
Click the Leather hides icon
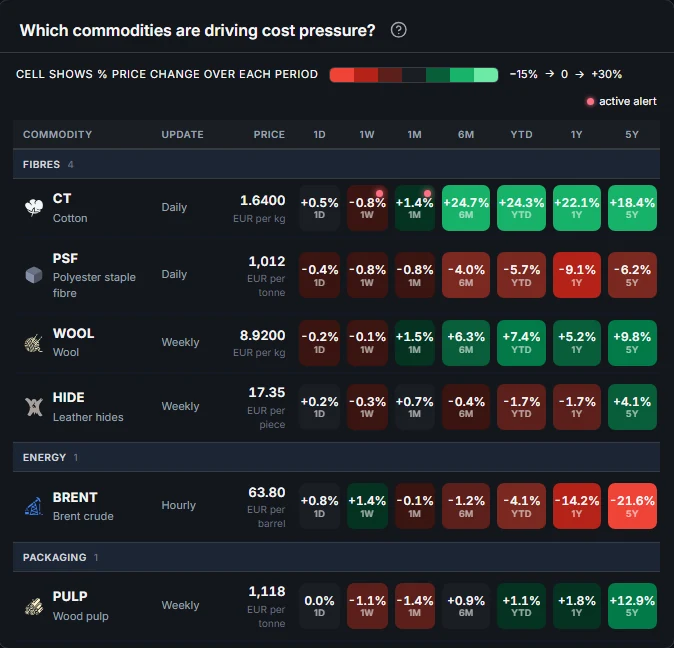(x=34, y=407)
